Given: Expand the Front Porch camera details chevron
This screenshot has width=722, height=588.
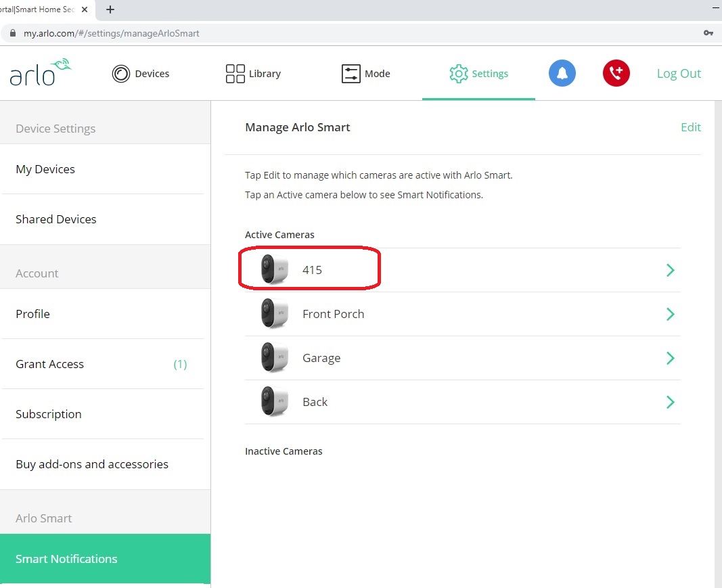Looking at the screenshot, I should coord(670,314).
